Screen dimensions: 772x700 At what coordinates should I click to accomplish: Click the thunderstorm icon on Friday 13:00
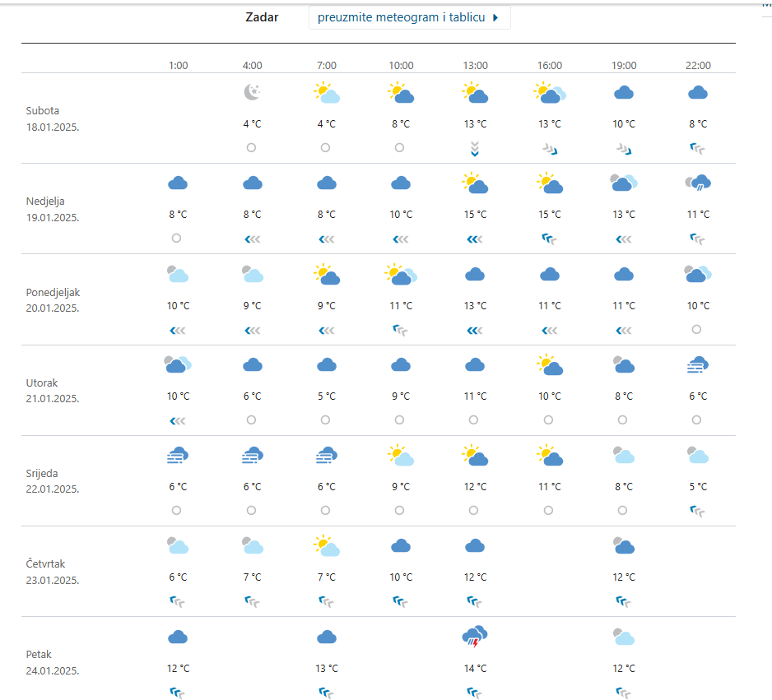(475, 637)
